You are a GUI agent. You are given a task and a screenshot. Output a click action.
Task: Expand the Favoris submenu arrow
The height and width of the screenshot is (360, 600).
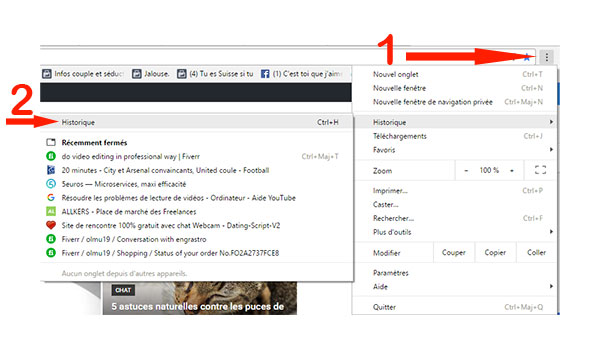coord(551,150)
